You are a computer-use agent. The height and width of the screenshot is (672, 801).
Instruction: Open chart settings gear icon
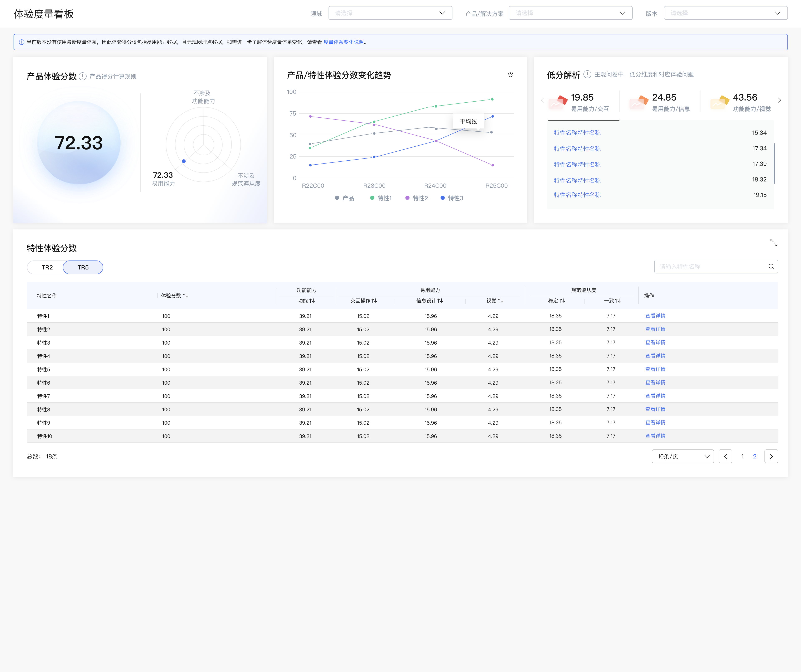pos(510,74)
